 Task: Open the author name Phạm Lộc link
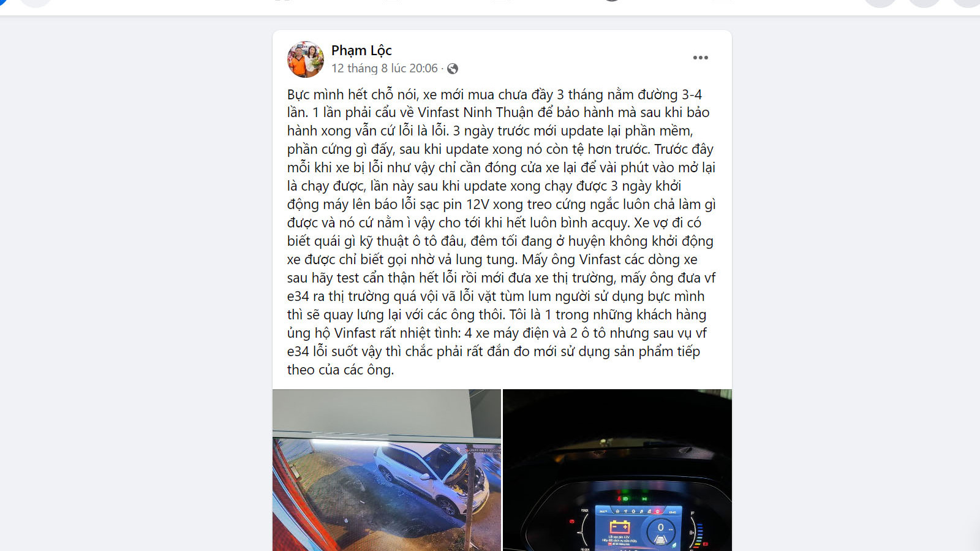(x=361, y=50)
